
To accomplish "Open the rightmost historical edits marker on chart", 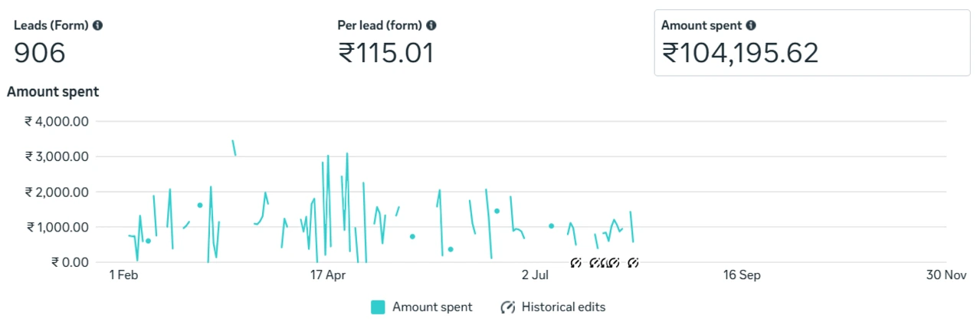I will point(633,263).
